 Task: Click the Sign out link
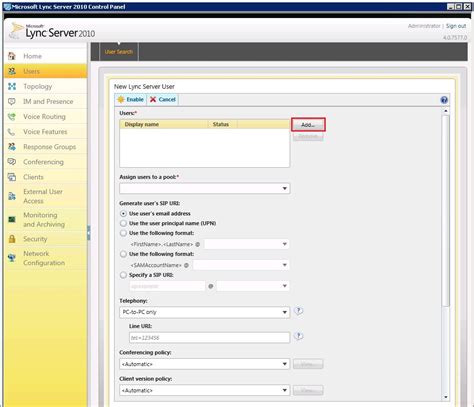coord(456,26)
